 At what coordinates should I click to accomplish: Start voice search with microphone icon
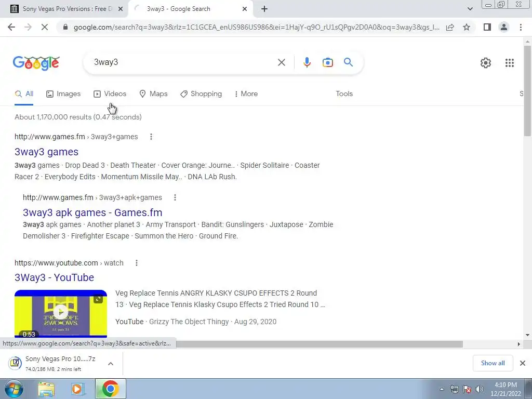pos(307,62)
